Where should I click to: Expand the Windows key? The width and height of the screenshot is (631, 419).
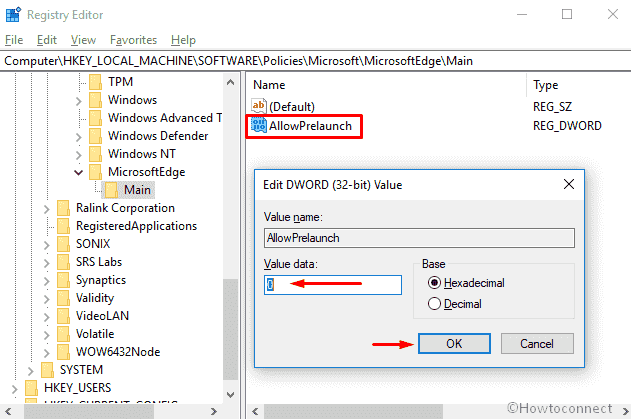[78, 101]
